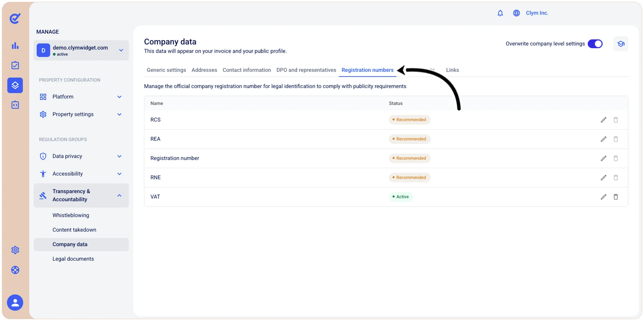Open the Links tab

tap(452, 70)
